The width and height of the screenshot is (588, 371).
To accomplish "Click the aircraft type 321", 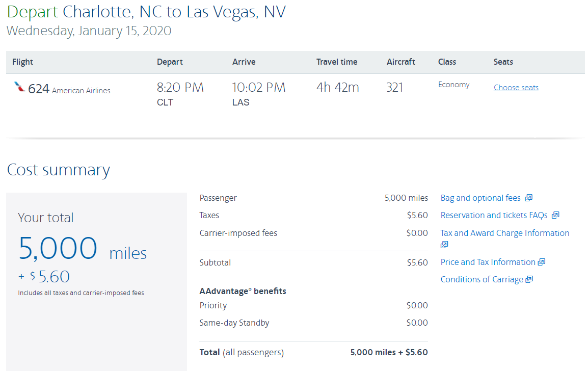I will click(x=395, y=88).
